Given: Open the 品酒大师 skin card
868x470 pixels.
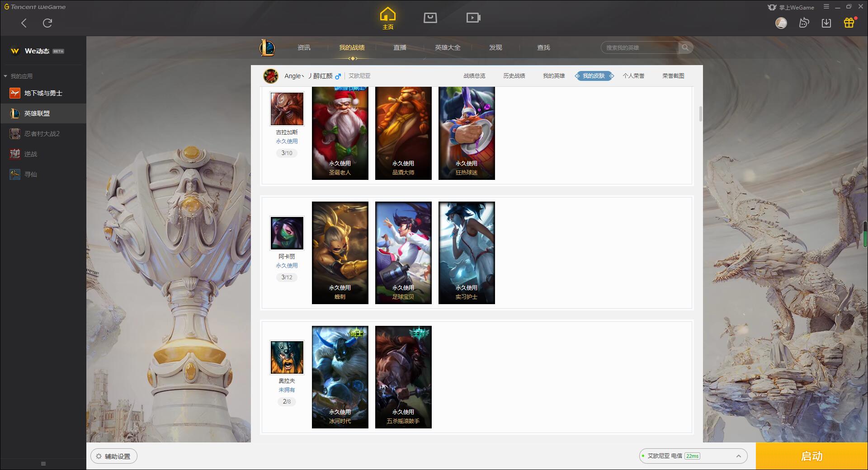Looking at the screenshot, I should click(403, 133).
